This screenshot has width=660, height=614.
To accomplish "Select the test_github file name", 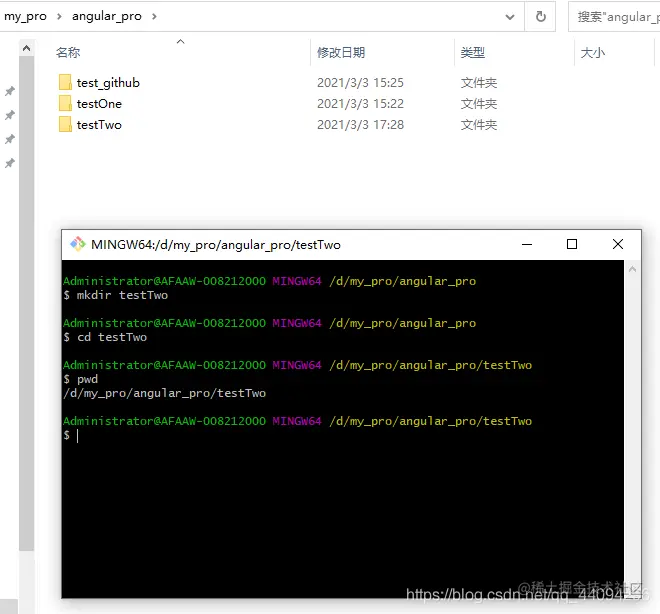I will tap(108, 83).
